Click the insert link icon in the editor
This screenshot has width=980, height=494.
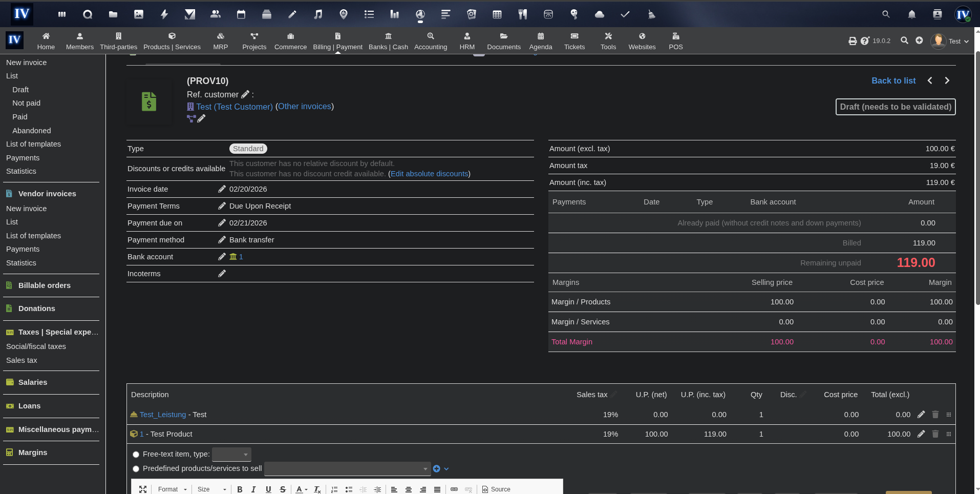click(x=454, y=489)
